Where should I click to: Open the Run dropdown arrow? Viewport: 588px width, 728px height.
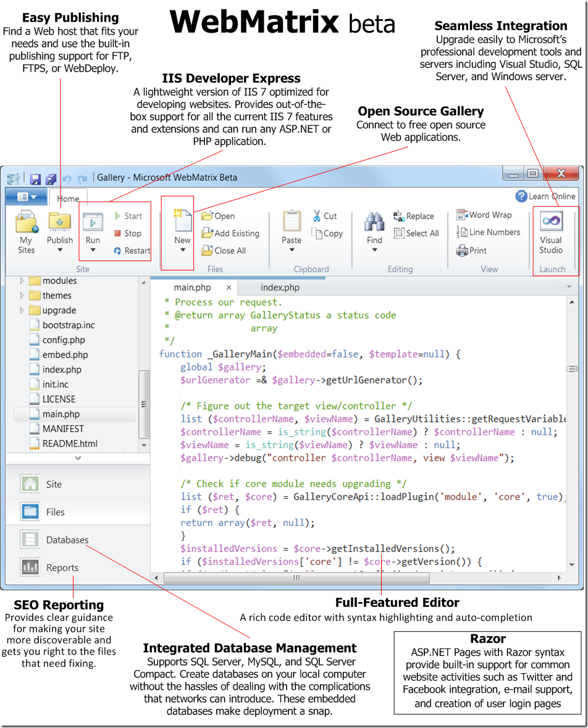coord(93,250)
